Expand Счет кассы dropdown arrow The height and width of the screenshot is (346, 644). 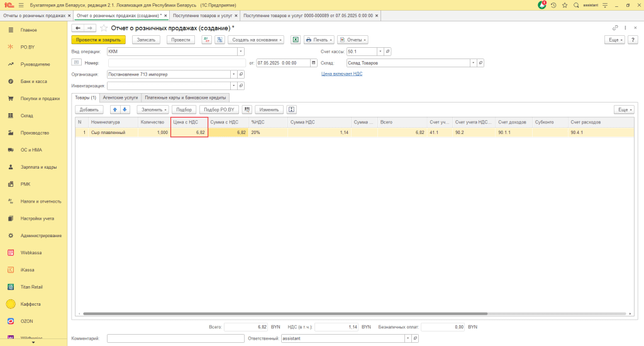click(380, 52)
